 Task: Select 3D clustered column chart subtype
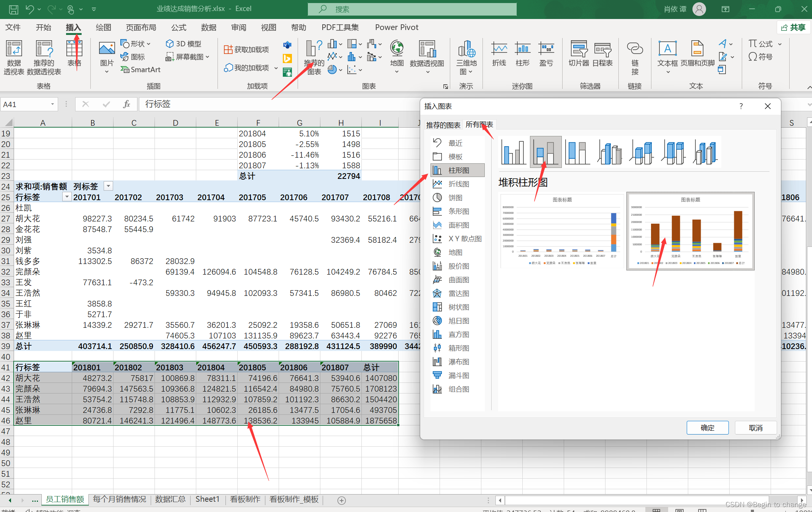(610, 152)
